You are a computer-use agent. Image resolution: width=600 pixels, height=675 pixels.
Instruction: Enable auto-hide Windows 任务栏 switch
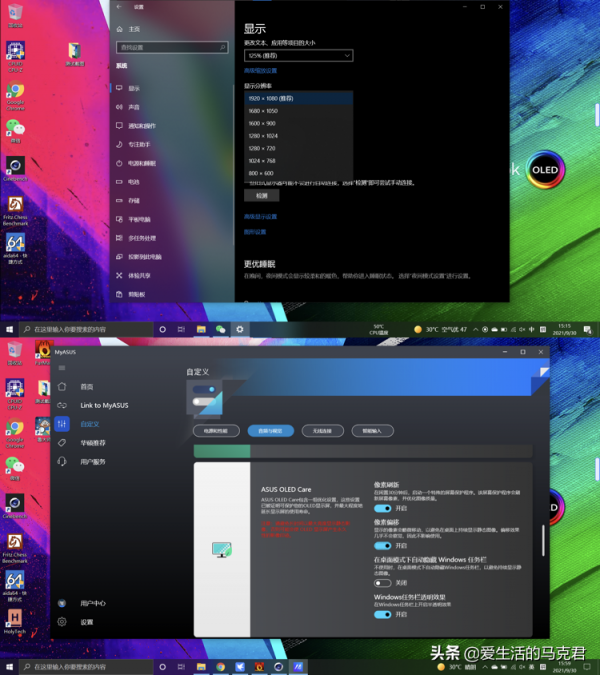click(x=382, y=582)
